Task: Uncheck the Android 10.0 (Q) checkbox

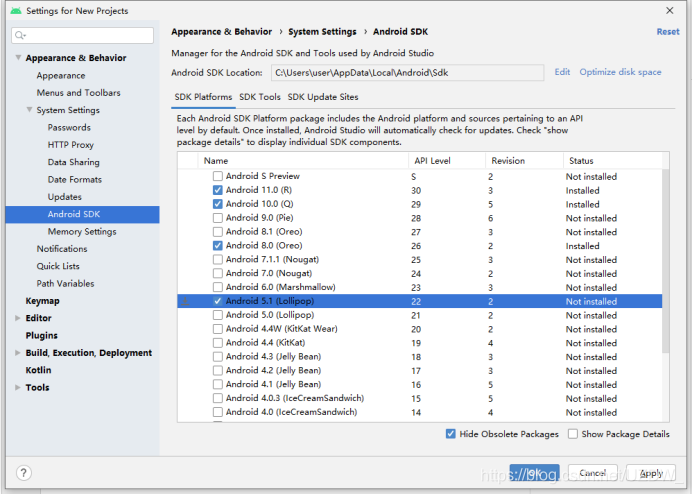Action: [217, 204]
